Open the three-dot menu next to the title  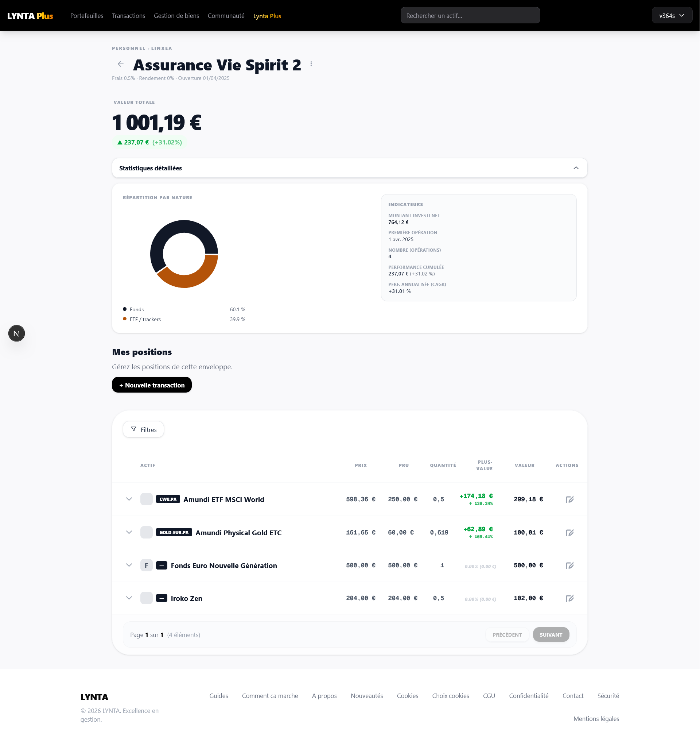point(311,64)
